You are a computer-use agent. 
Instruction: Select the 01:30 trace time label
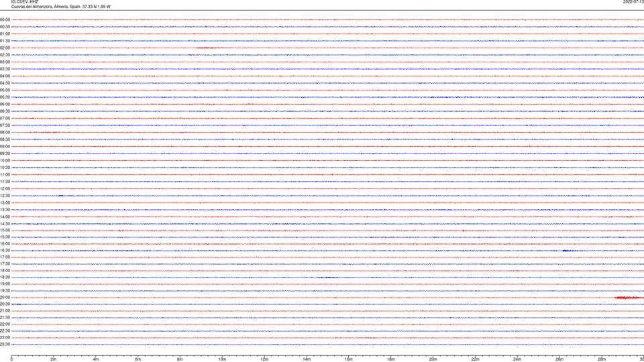[x=5, y=41]
